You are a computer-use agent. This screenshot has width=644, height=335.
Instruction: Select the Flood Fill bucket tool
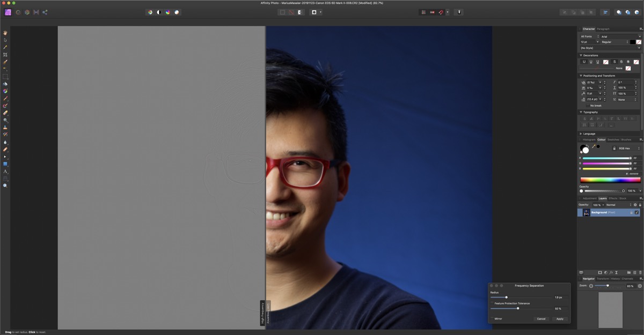5,84
